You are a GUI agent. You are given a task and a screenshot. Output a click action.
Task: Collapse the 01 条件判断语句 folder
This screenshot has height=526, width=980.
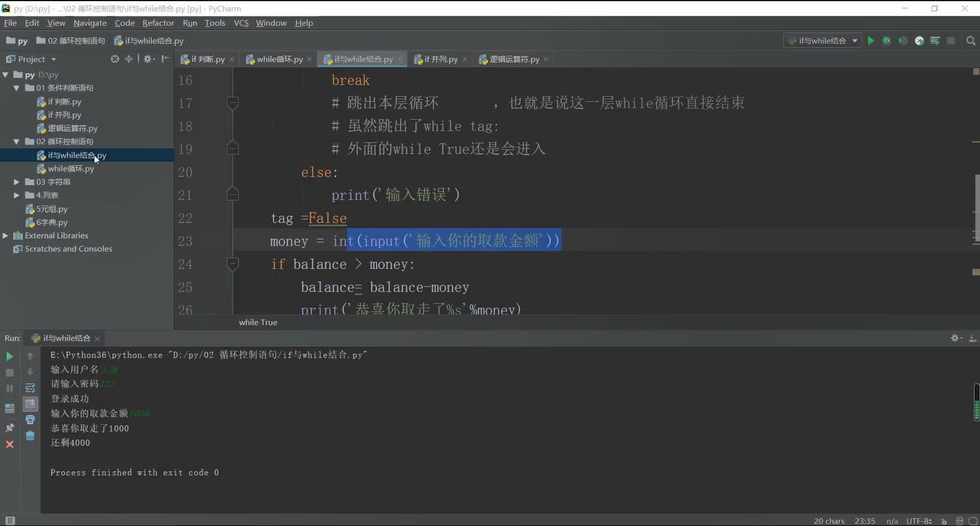click(17, 88)
